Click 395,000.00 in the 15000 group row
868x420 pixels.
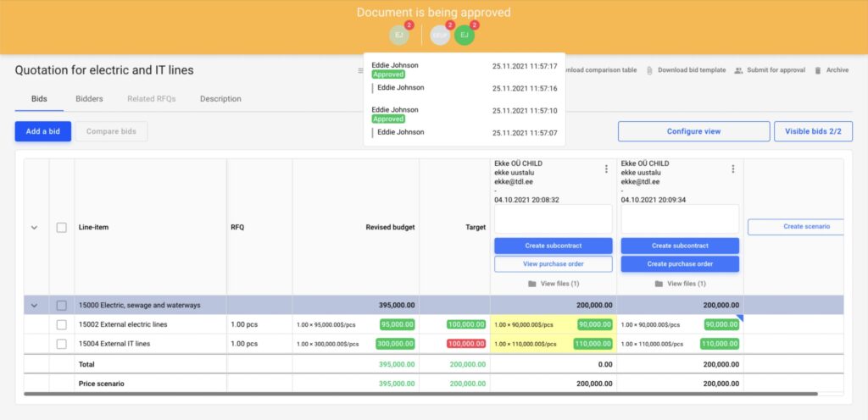[397, 305]
